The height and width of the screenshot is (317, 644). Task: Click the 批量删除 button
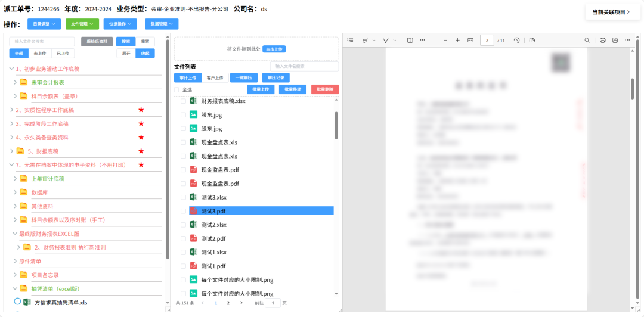click(x=324, y=89)
